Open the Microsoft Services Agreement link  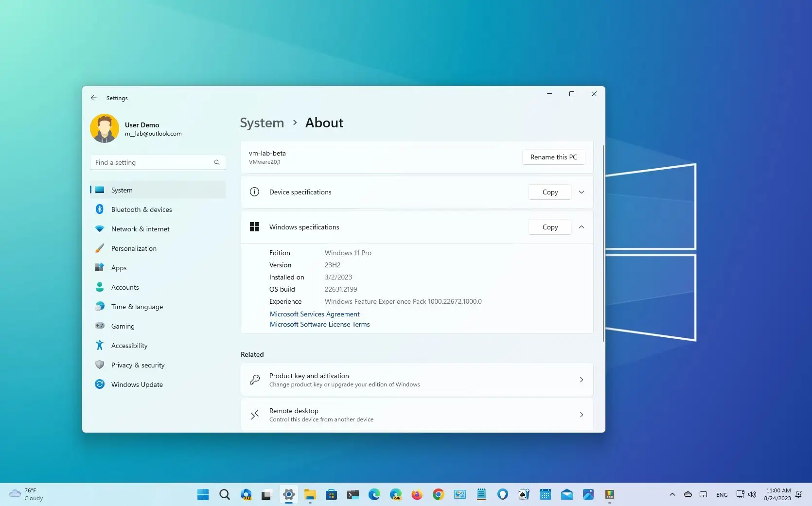(x=314, y=314)
